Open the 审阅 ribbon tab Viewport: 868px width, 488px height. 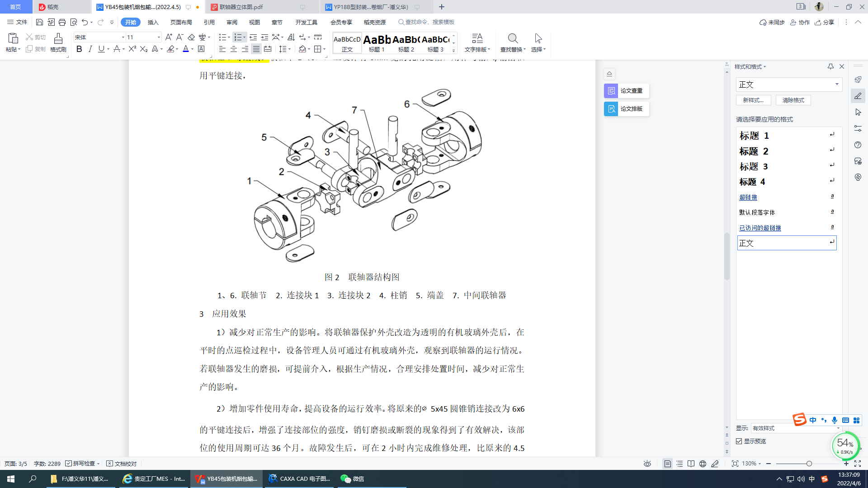pos(232,22)
